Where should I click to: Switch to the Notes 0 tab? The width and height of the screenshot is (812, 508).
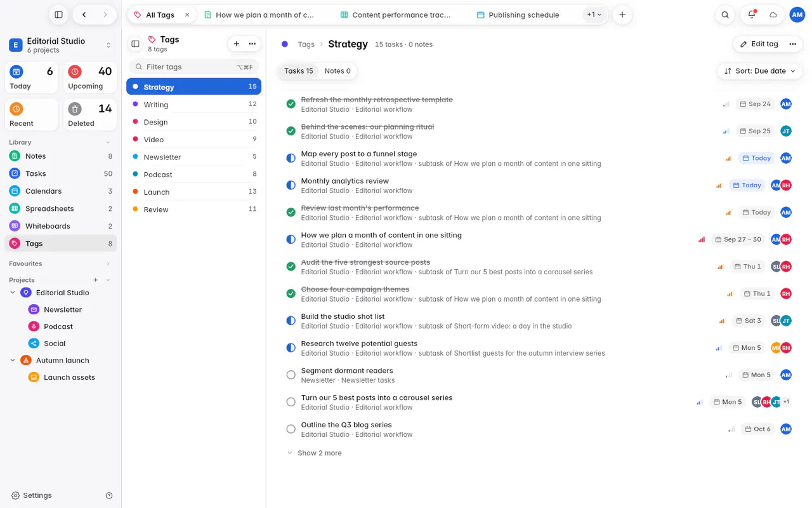337,71
